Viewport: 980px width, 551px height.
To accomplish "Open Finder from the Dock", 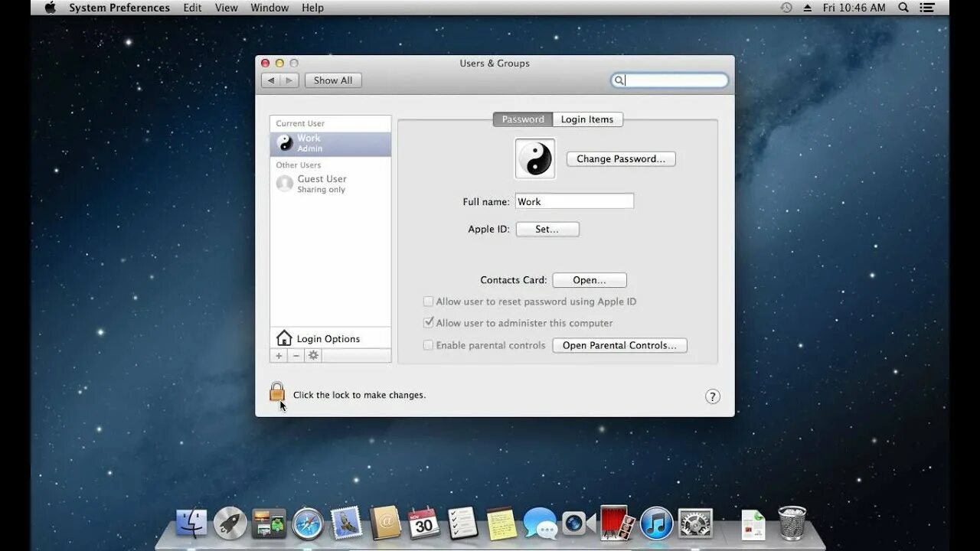I will click(191, 523).
